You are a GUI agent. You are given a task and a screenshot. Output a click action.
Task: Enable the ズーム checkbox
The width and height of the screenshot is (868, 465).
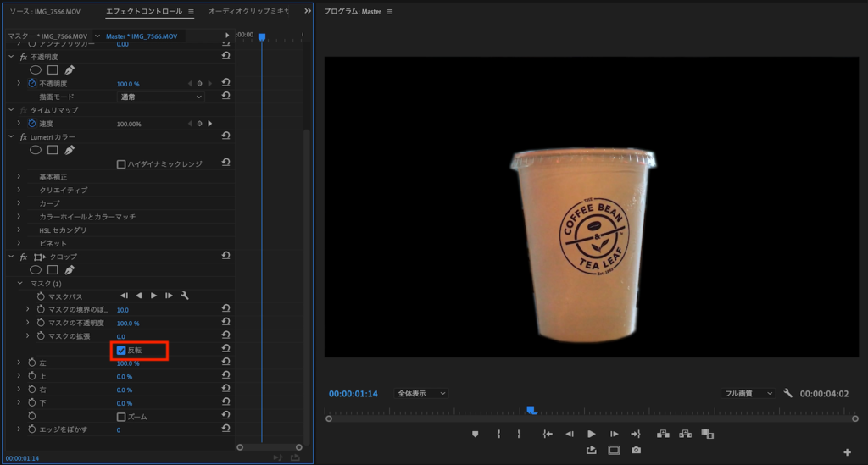[121, 417]
